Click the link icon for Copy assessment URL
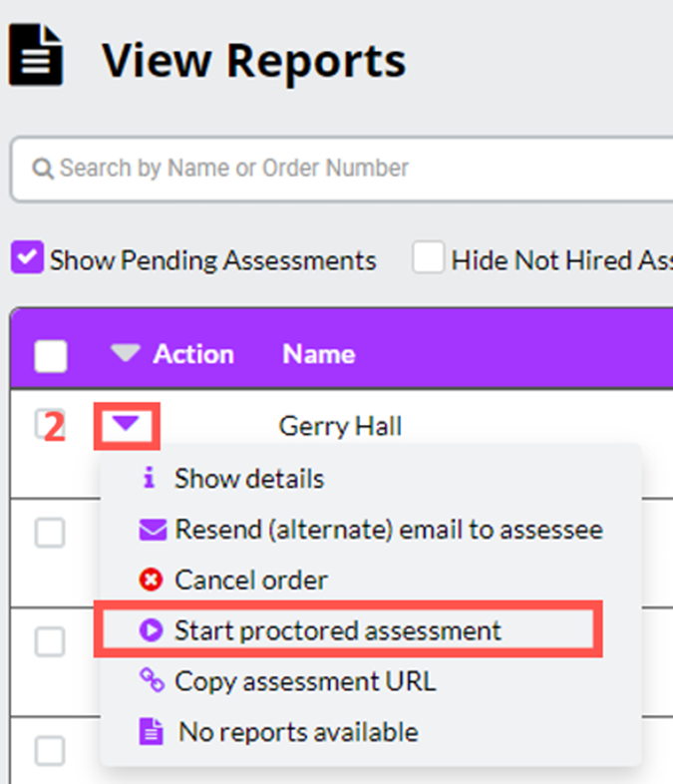 tap(152, 681)
